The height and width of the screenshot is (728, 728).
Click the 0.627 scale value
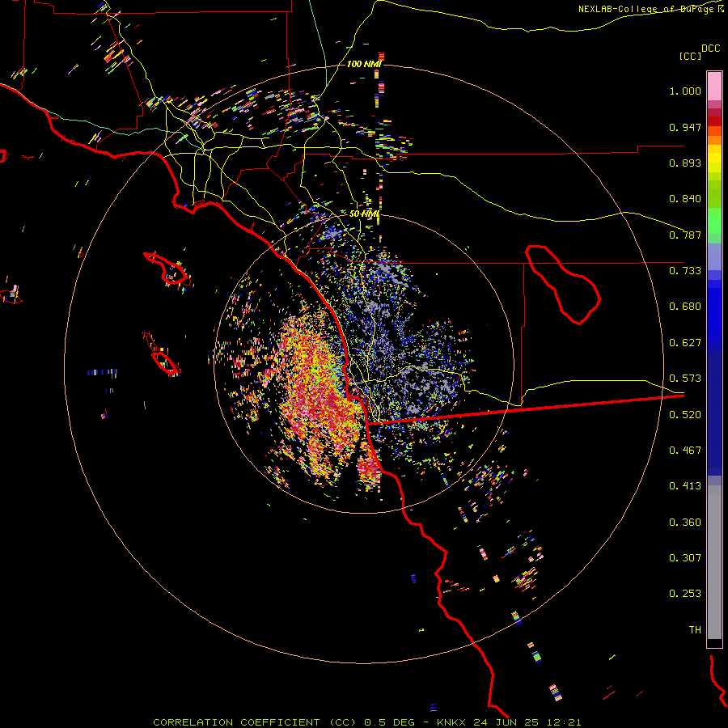pos(685,343)
